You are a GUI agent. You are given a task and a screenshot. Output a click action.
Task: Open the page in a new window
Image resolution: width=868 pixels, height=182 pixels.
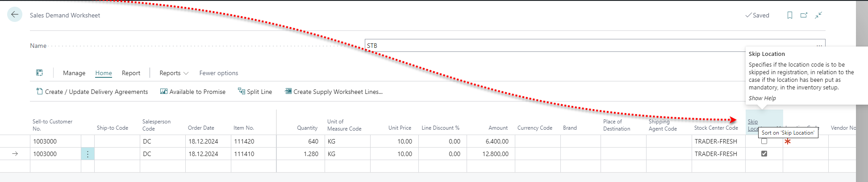[x=804, y=15]
